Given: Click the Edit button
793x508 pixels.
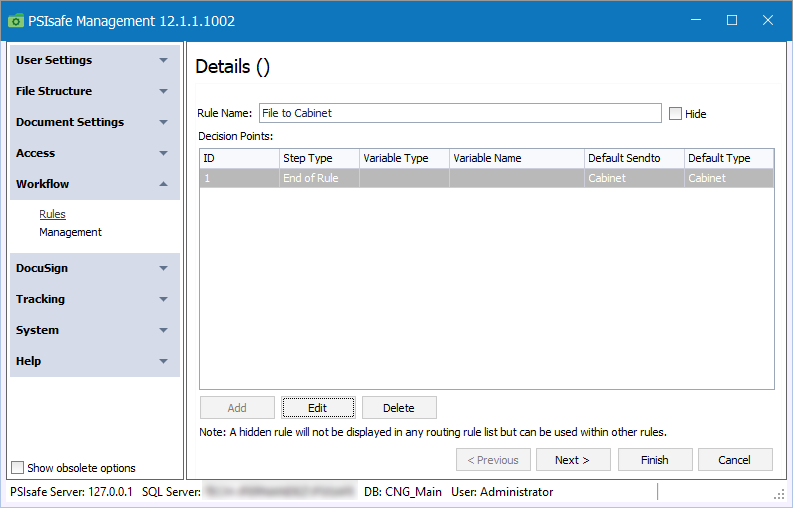Looking at the screenshot, I should pos(318,408).
